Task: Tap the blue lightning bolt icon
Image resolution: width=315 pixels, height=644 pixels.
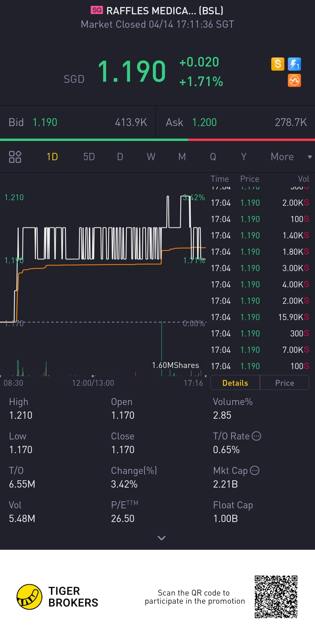Action: coord(294,64)
